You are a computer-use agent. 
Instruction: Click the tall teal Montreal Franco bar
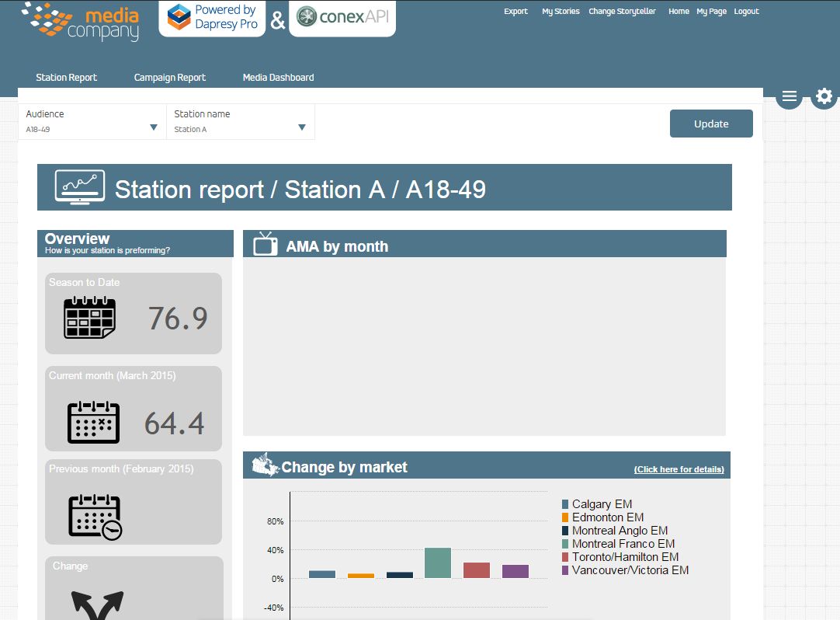[x=438, y=563]
